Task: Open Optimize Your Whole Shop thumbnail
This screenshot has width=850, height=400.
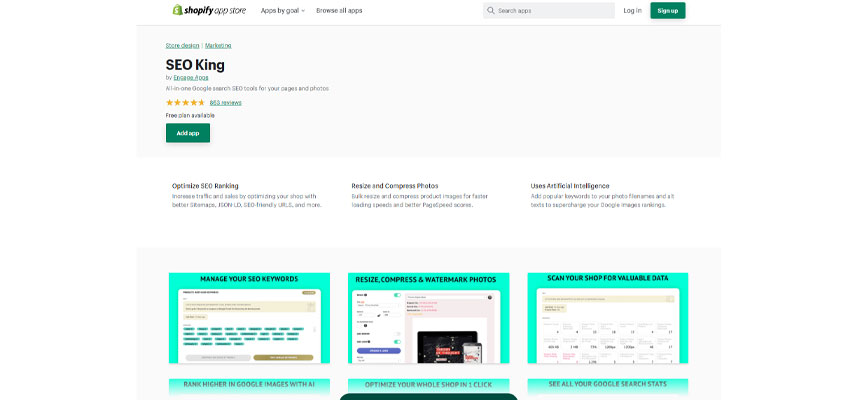Action: (428, 386)
